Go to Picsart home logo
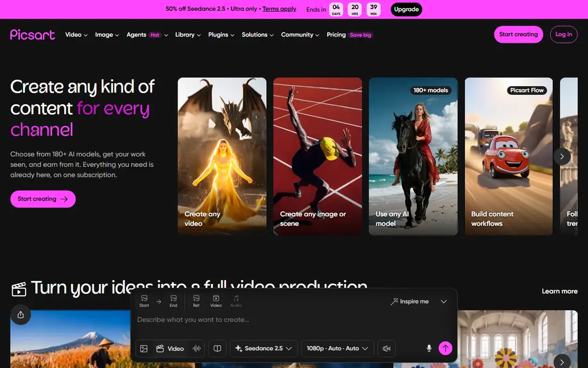Screen dimensions: 588x368 (33, 35)
